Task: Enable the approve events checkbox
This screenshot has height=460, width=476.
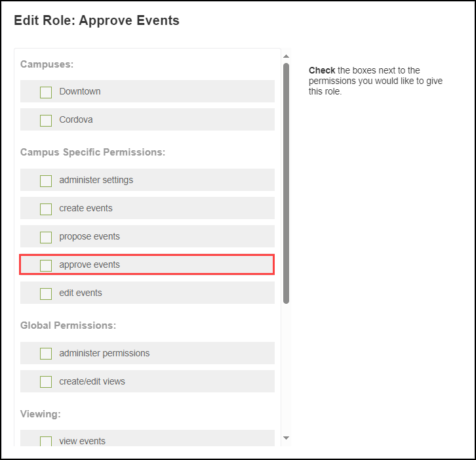Action: click(x=46, y=265)
